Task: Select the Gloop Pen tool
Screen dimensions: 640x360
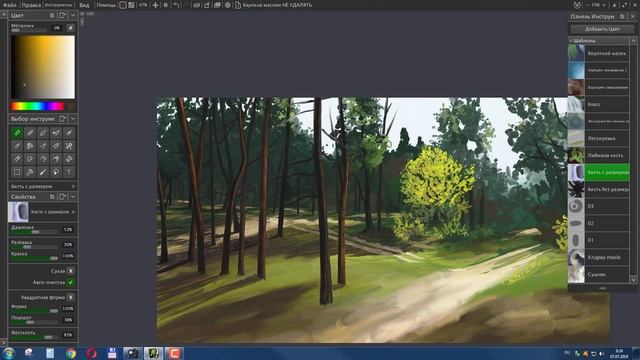Action: [56, 146]
